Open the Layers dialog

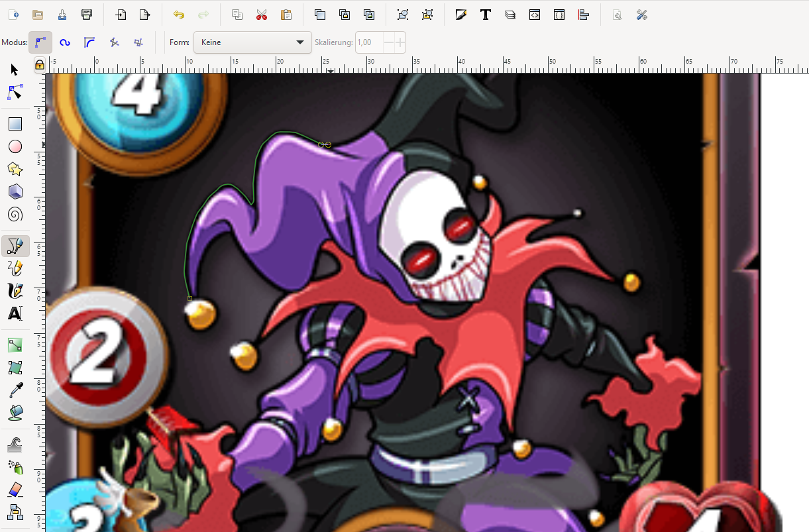(510, 15)
